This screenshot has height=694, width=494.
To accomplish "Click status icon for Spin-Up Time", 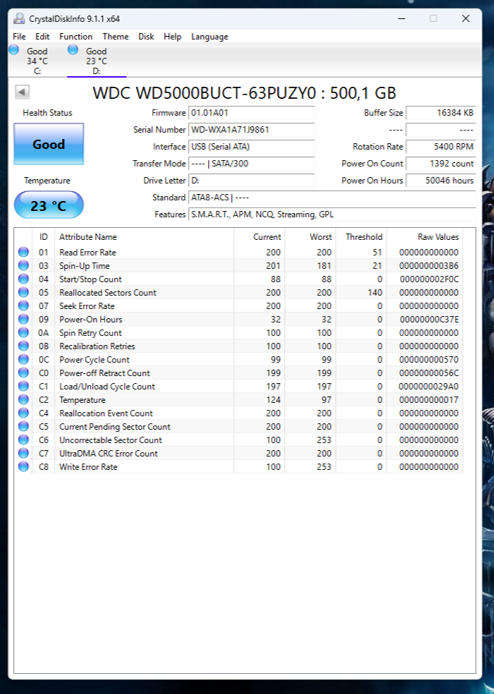I will 23,266.
